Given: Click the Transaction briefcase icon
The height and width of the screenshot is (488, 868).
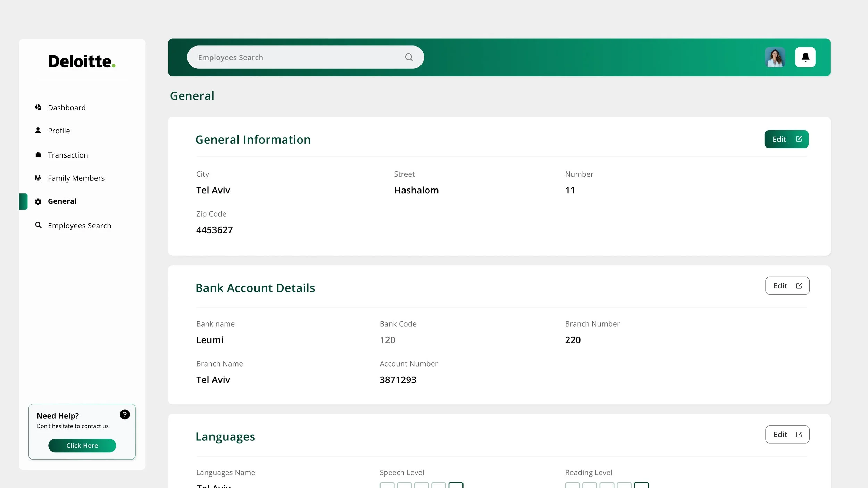Looking at the screenshot, I should pyautogui.click(x=38, y=155).
